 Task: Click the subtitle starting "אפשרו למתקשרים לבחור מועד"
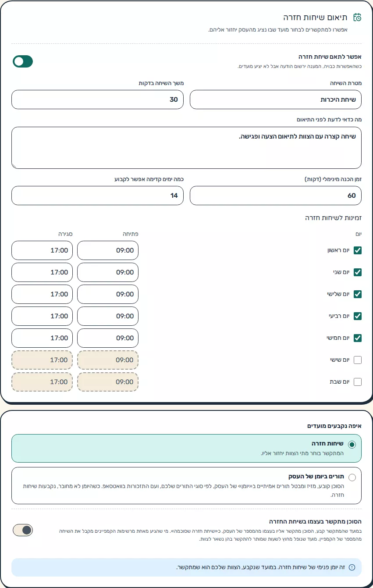(278, 30)
